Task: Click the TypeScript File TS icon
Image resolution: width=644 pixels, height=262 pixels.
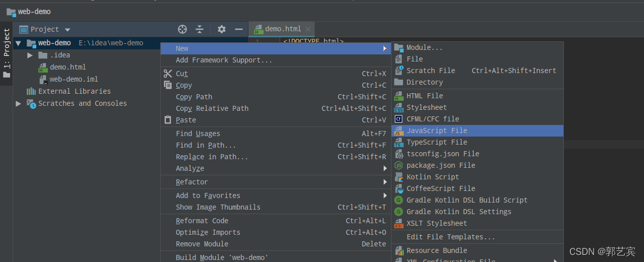Action: (399, 142)
